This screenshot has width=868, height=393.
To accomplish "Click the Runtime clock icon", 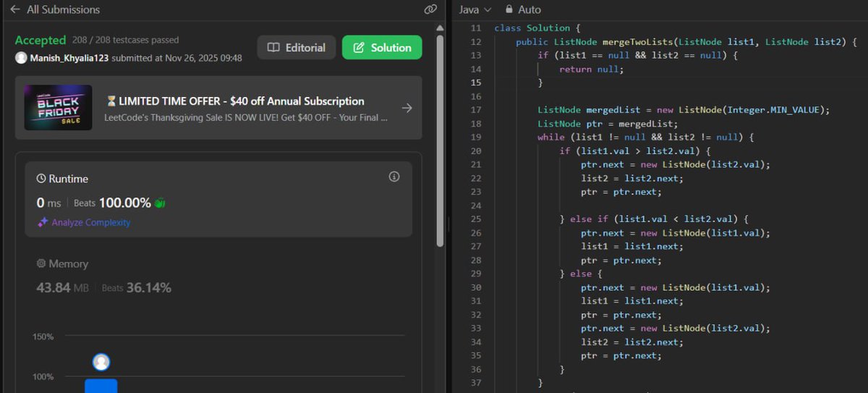I will point(41,179).
